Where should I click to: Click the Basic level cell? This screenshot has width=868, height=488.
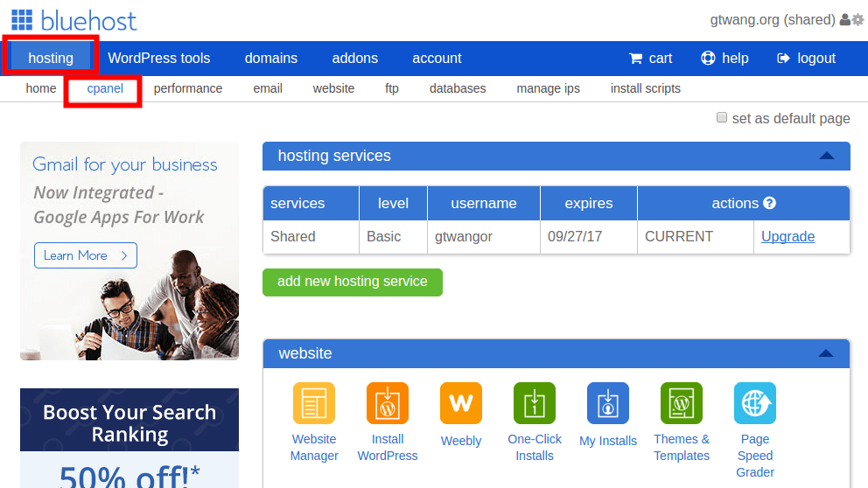click(393, 237)
